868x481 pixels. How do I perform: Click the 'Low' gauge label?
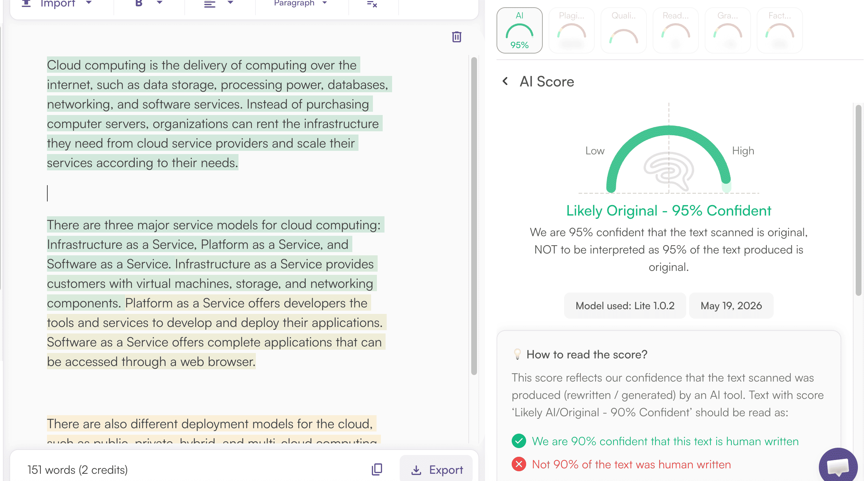[x=595, y=151]
